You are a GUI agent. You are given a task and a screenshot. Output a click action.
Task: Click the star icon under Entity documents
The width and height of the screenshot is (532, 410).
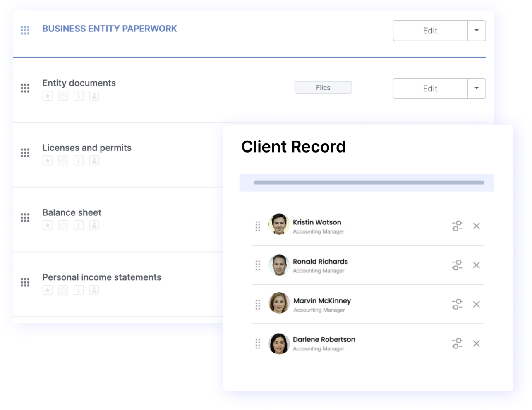(x=48, y=96)
